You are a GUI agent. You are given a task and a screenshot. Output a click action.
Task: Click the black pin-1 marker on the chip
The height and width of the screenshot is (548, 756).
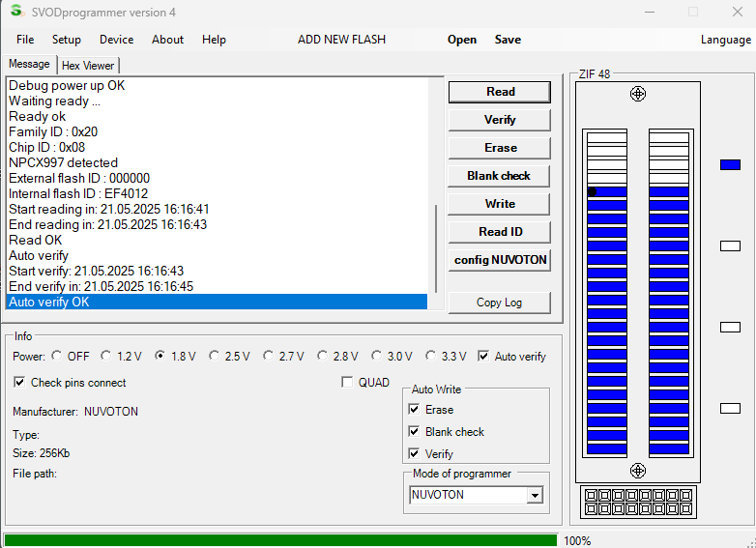[592, 192]
